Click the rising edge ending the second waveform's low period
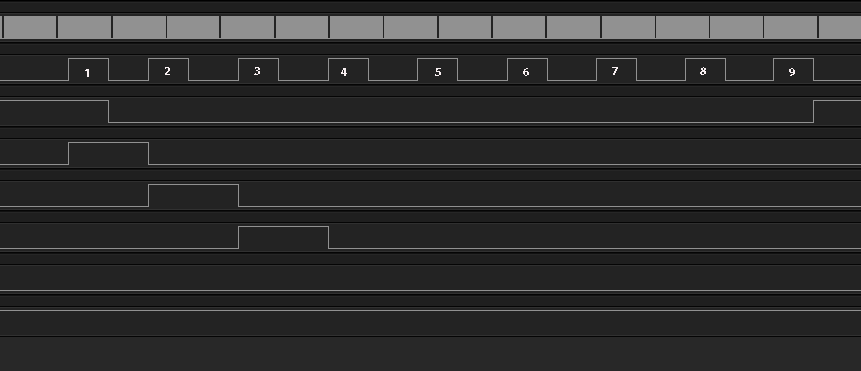 tap(814, 111)
